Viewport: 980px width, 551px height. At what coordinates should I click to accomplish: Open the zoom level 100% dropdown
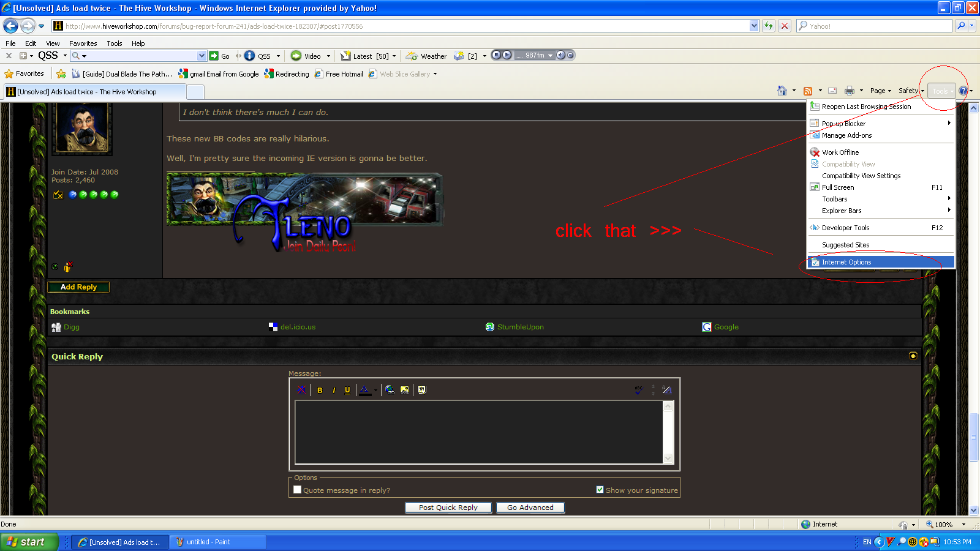click(963, 524)
